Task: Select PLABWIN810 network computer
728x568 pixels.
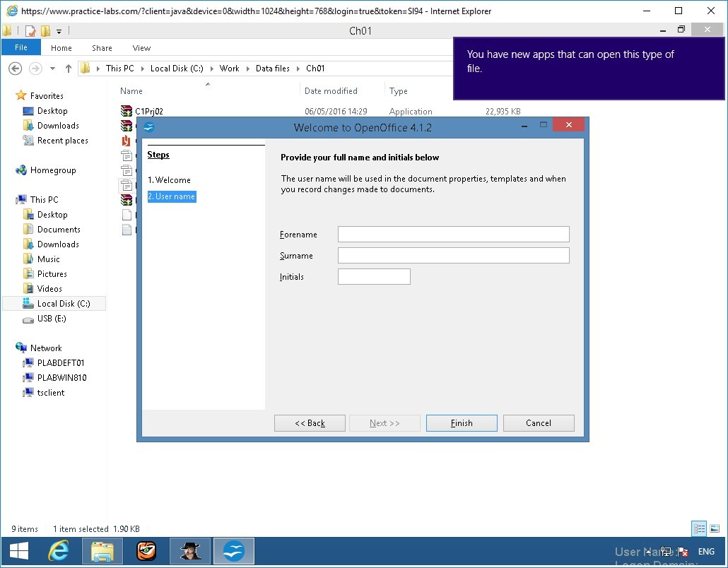Action: [61, 378]
